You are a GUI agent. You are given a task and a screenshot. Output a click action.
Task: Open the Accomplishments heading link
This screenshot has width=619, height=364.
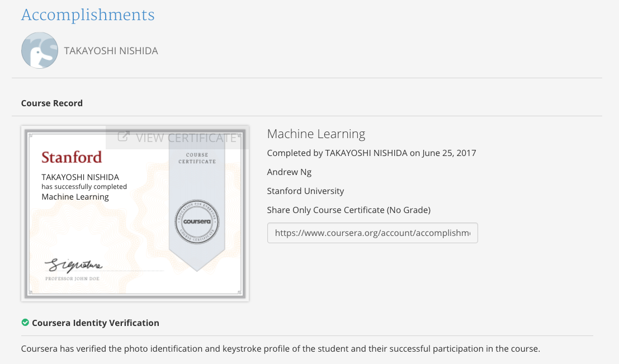tap(88, 15)
